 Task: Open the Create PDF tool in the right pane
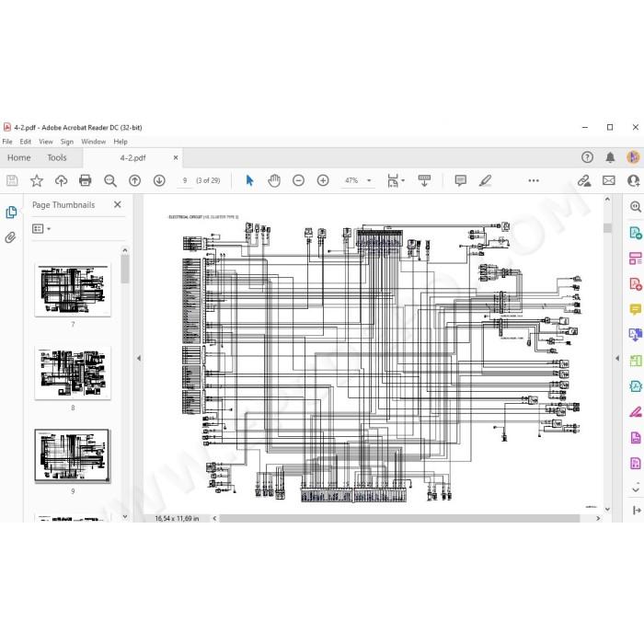[636, 283]
